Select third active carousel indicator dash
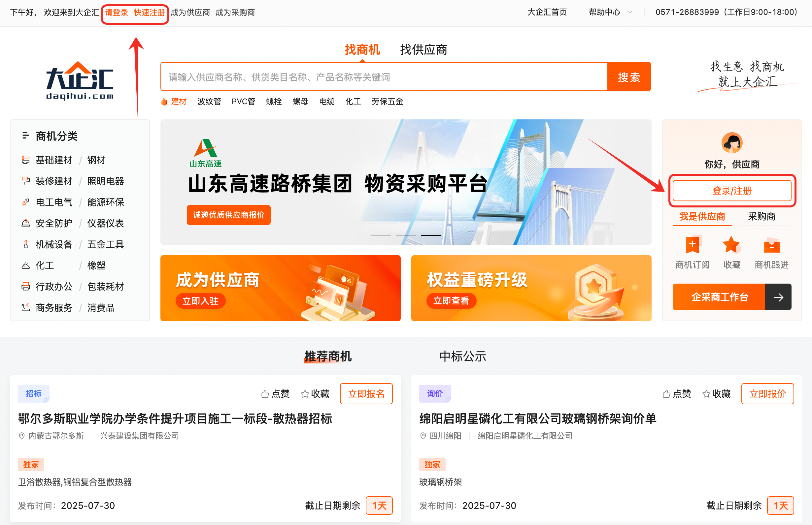Screen dimensions: 812x525 (x=431, y=235)
